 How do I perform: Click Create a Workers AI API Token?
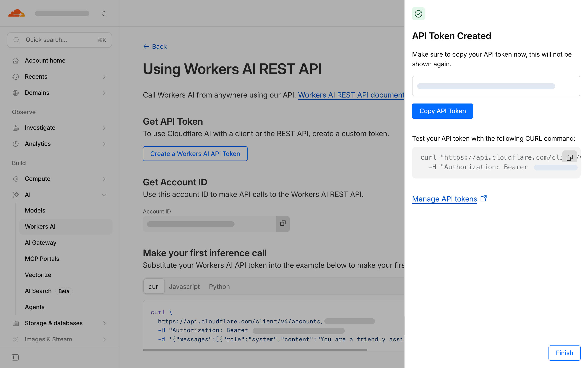point(195,154)
